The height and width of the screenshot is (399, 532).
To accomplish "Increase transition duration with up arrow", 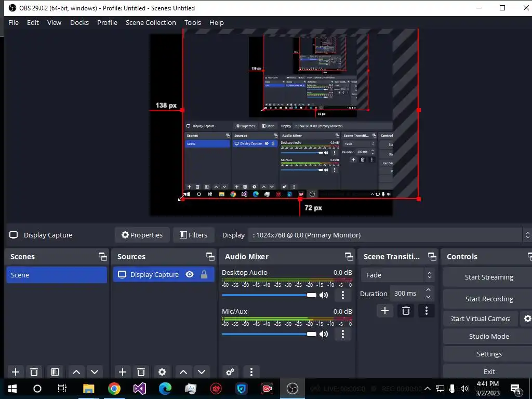I will click(428, 290).
